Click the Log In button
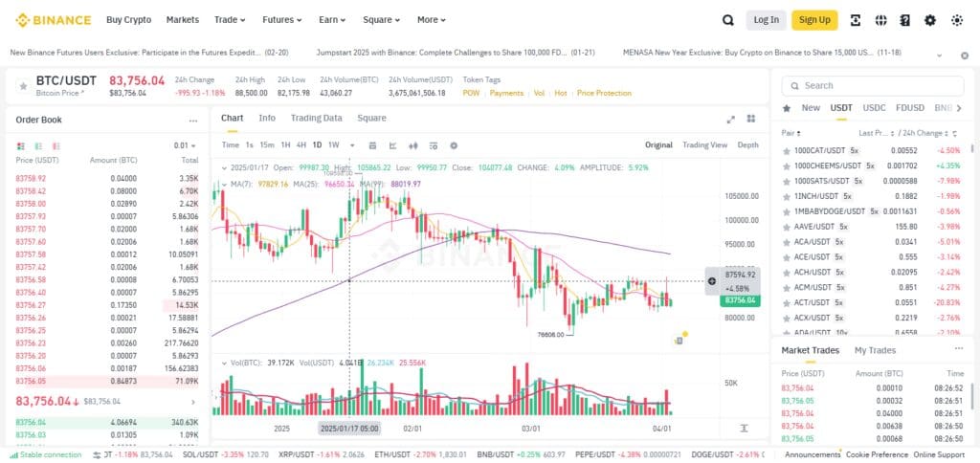The height and width of the screenshot is (463, 980). [x=767, y=20]
